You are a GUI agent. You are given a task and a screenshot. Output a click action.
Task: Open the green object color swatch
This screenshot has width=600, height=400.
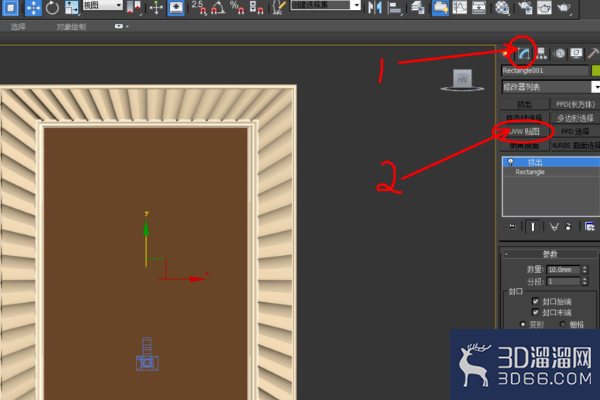[x=596, y=70]
